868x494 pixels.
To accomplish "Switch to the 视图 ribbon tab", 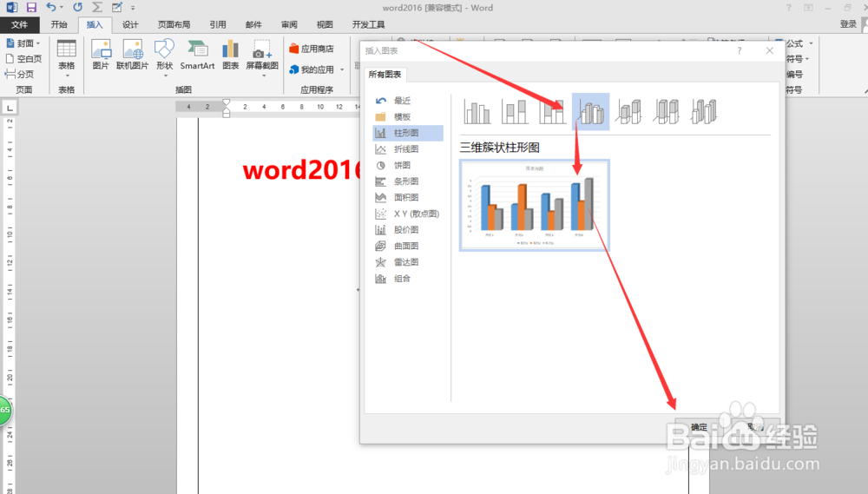I will 325,24.
